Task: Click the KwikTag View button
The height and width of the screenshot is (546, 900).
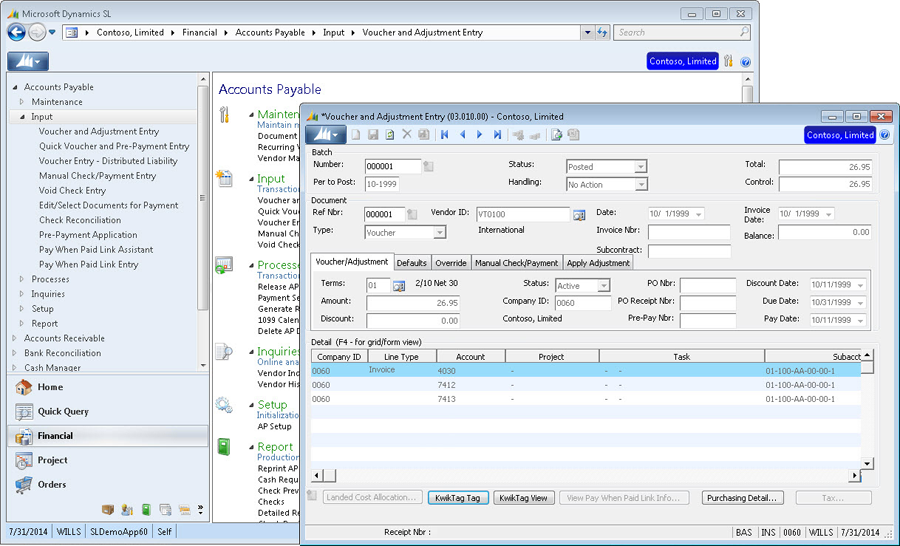Action: coord(523,498)
